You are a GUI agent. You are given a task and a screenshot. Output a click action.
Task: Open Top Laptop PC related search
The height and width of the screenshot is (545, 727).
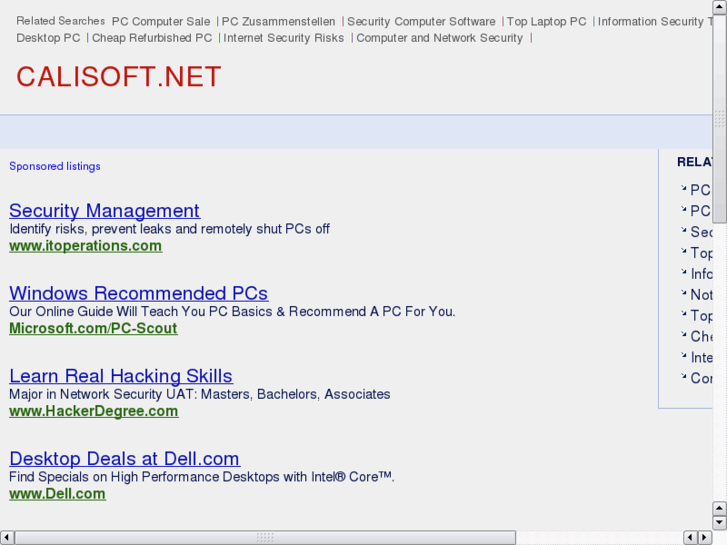546,21
